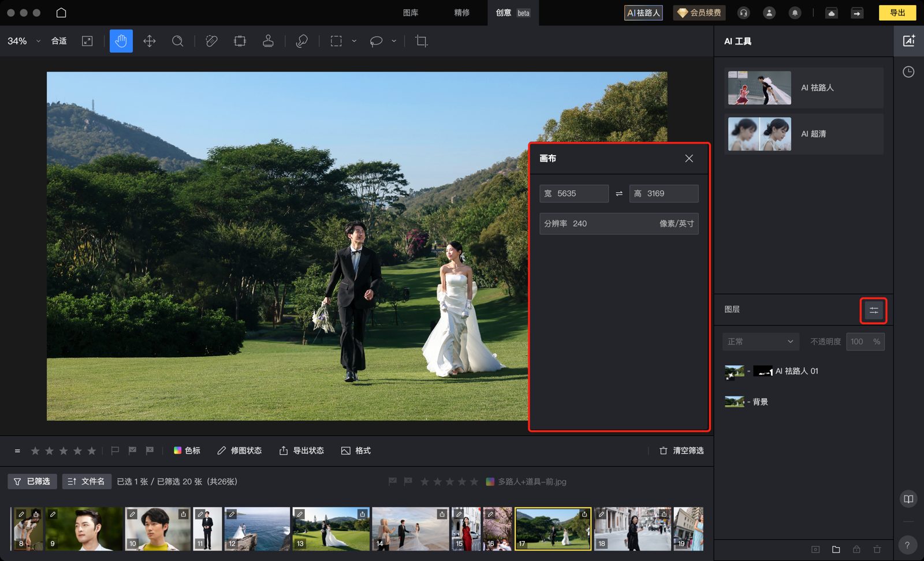Switch to the 精修 tab

461,13
